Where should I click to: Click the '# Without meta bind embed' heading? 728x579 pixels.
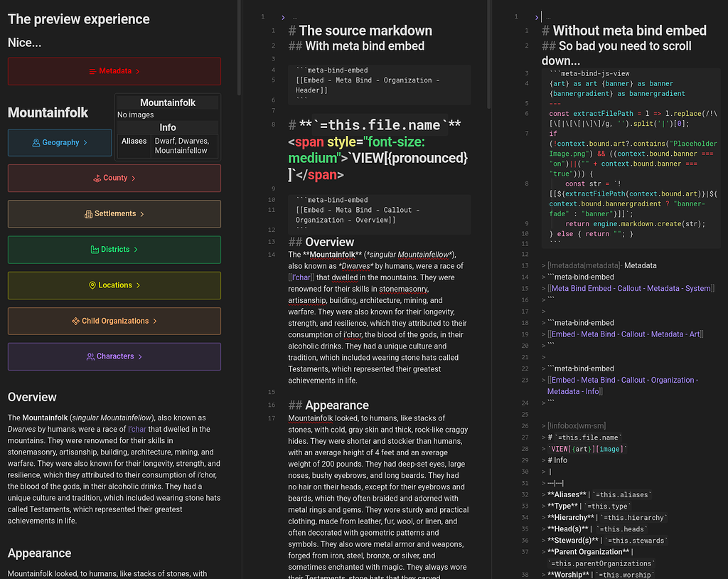pyautogui.click(x=624, y=31)
